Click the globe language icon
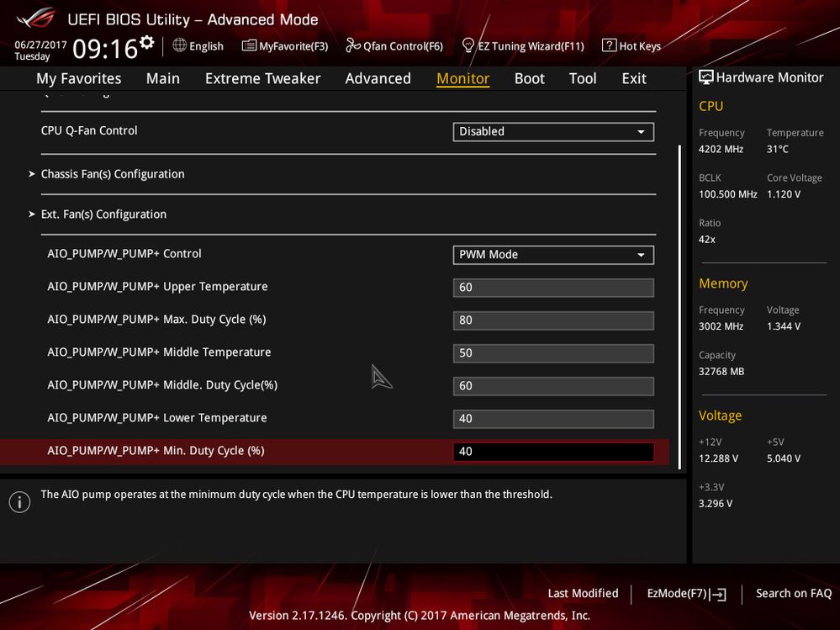The width and height of the screenshot is (840, 630). (179, 45)
